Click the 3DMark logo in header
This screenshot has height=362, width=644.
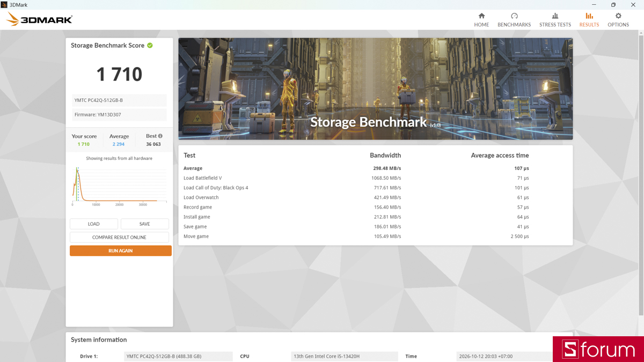pos(39,20)
